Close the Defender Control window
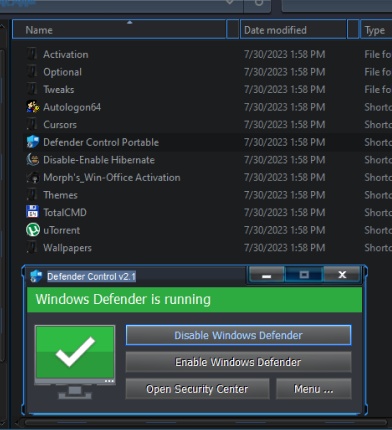392x430 pixels. coord(342,275)
